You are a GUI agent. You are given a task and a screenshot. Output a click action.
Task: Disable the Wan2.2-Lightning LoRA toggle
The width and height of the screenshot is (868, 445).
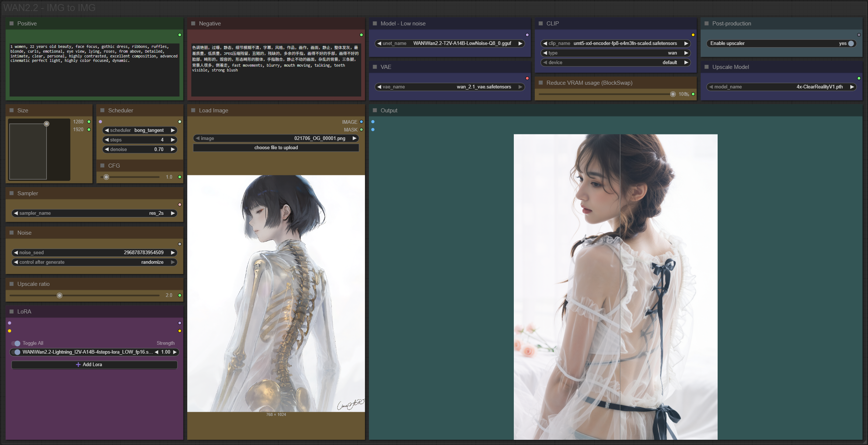point(16,352)
